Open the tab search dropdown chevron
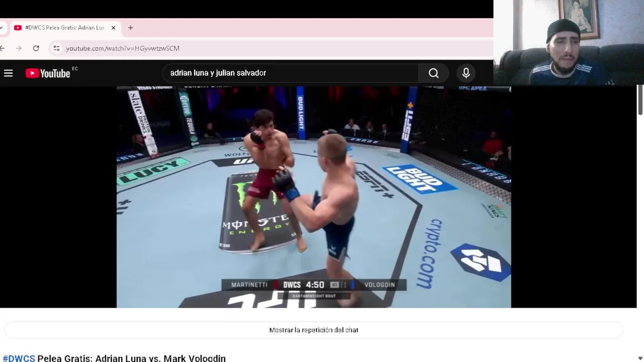This screenshot has width=644, height=362. click(2, 28)
